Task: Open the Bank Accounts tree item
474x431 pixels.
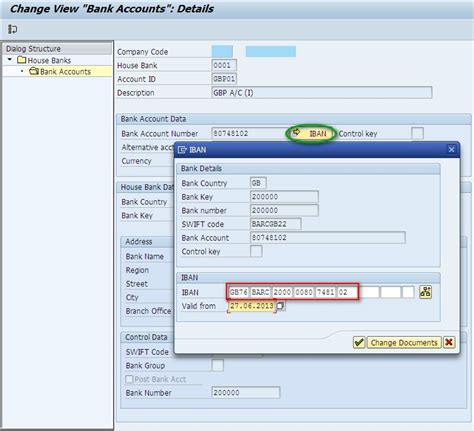Action: [x=65, y=71]
